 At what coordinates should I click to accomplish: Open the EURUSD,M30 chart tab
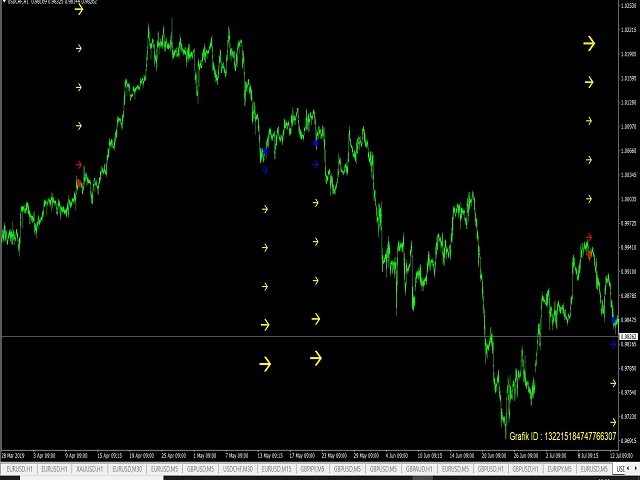click(x=127, y=469)
